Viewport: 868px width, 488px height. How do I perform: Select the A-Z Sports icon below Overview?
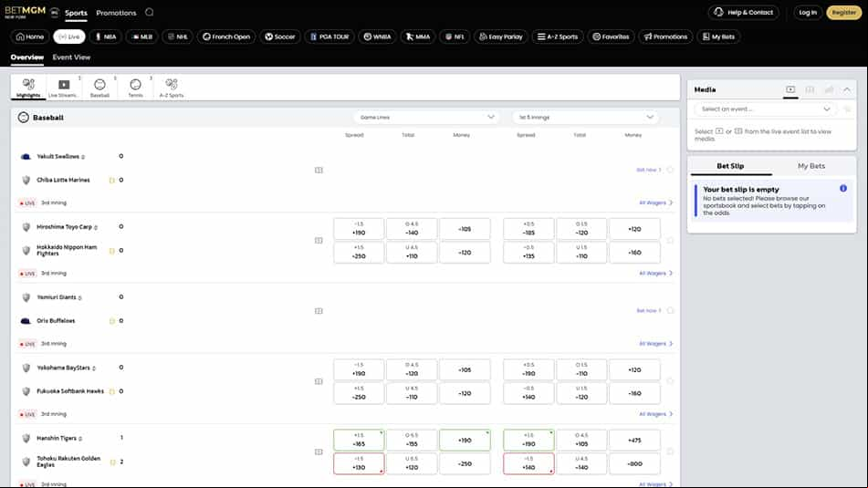coord(172,88)
